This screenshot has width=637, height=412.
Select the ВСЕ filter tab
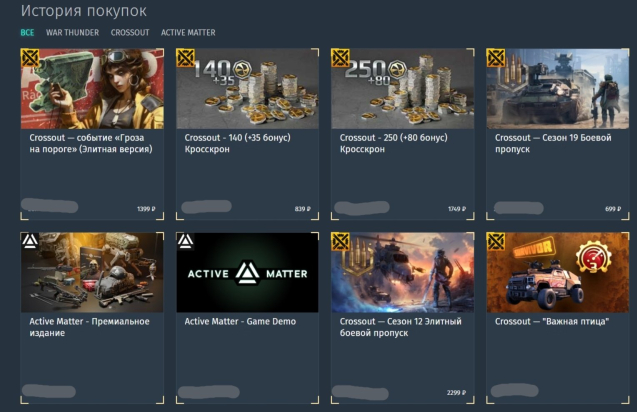point(27,33)
